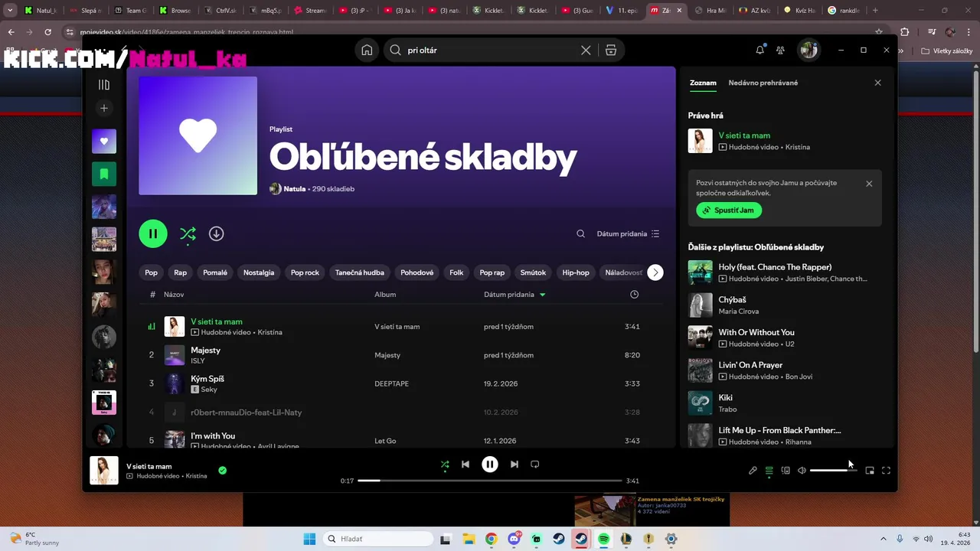The width and height of the screenshot is (980, 551).
Task: Show more filter chips arrow
Action: pos(655,272)
